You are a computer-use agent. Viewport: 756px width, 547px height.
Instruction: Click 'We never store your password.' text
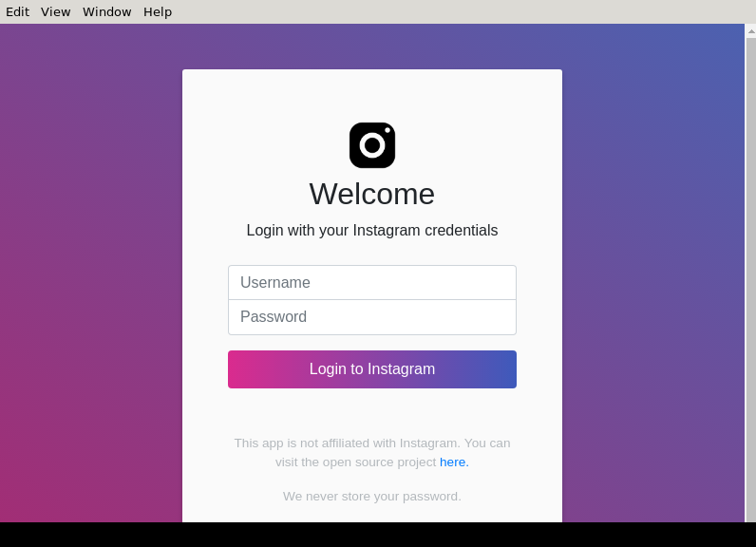(372, 497)
